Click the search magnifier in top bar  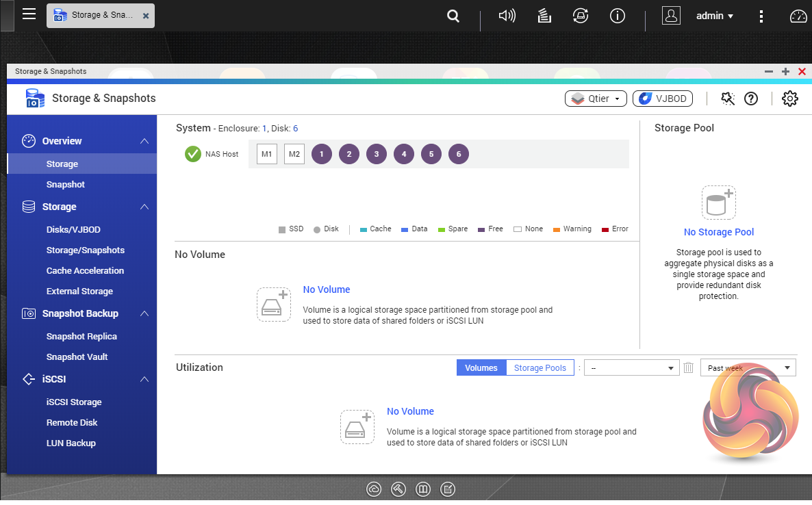coord(453,16)
